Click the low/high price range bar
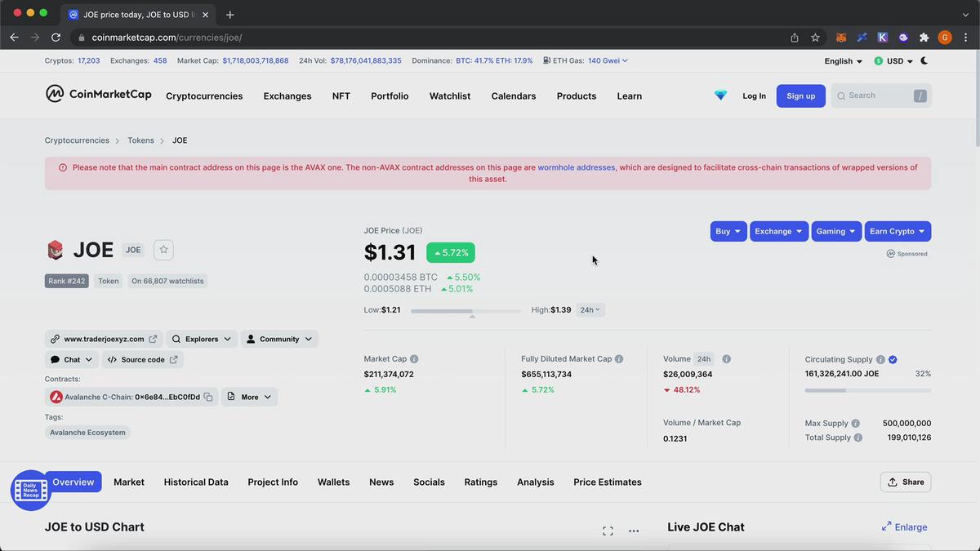 465,311
